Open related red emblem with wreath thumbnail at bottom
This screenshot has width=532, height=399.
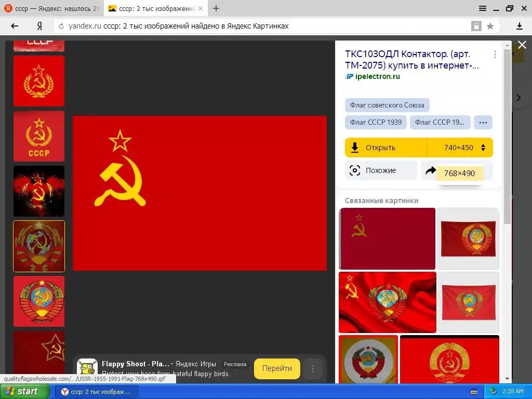pos(449,360)
